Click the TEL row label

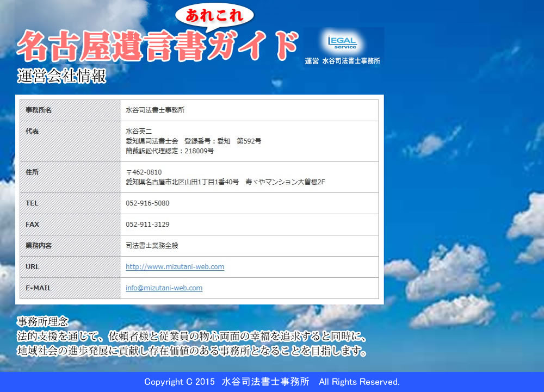(x=32, y=203)
